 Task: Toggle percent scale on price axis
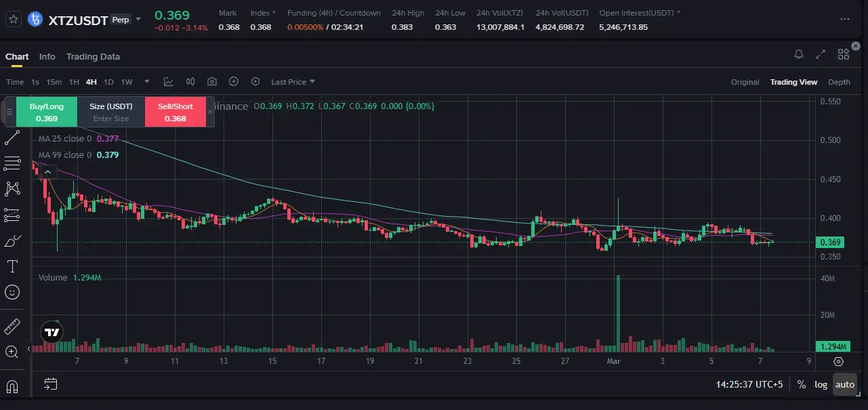pyautogui.click(x=802, y=384)
